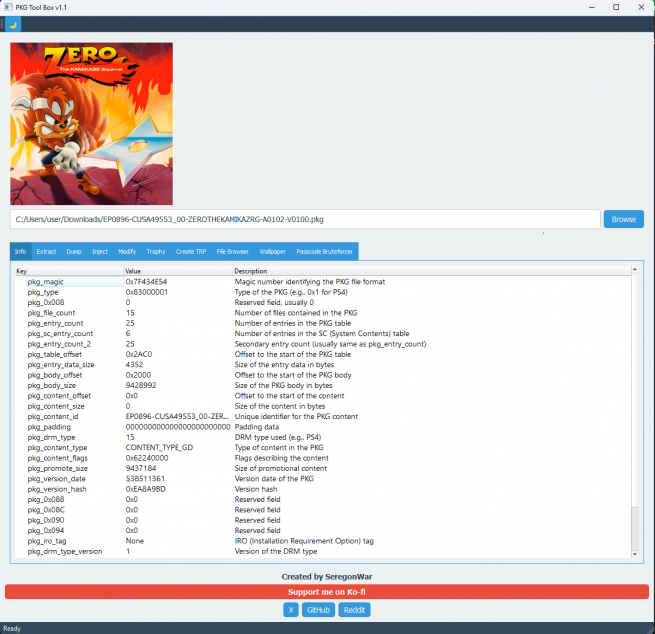Click the Created by SeregonWar text
Image resolution: width=655 pixels, height=634 pixels.
327,577
